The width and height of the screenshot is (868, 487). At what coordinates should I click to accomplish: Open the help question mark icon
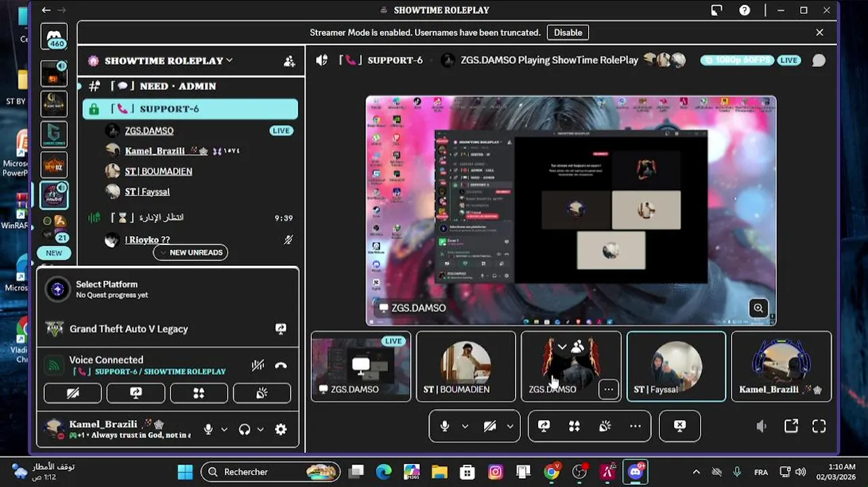(x=744, y=10)
